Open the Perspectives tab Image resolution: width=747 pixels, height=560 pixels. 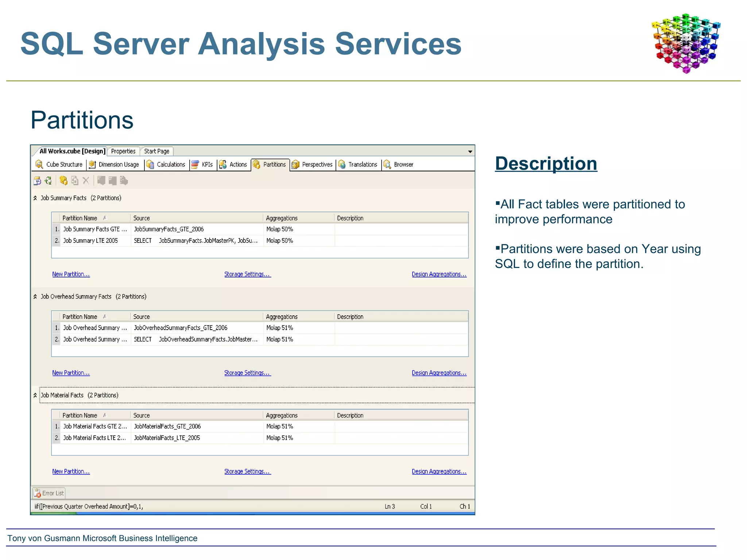[313, 164]
